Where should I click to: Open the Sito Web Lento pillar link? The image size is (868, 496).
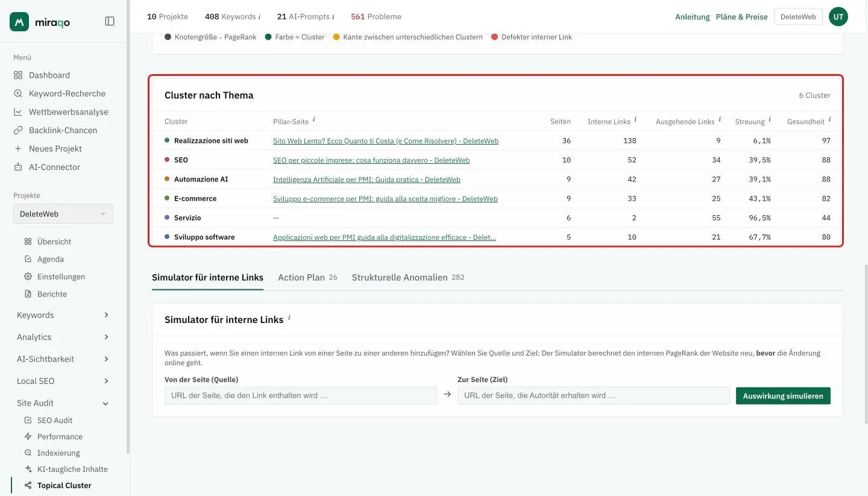[386, 141]
